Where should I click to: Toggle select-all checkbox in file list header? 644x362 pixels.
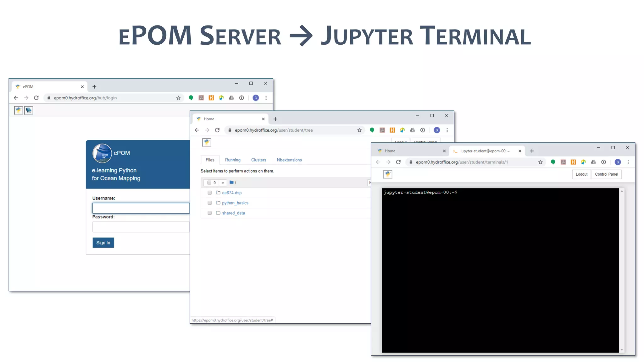(209, 183)
